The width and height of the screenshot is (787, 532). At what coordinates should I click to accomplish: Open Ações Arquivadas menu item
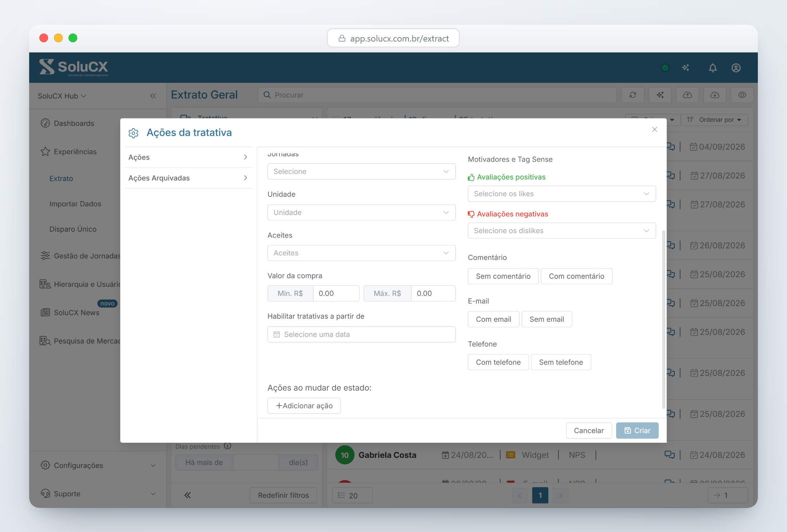tap(188, 178)
